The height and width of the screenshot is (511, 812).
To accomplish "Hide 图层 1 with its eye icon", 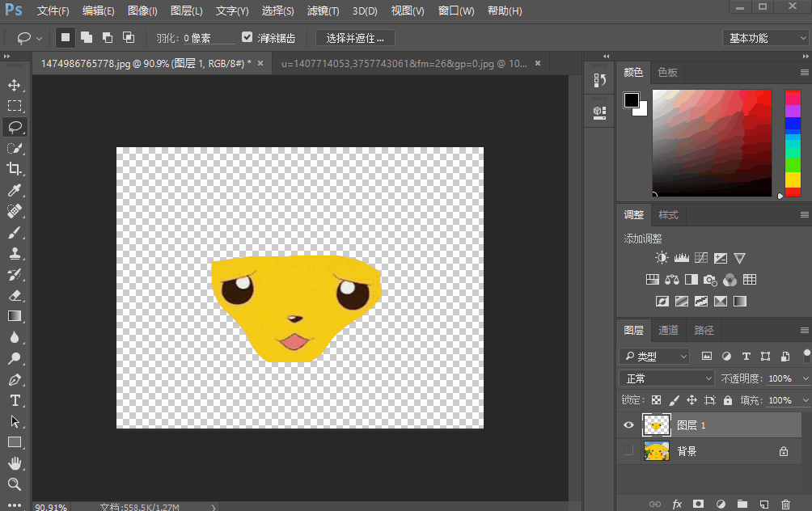I will tap(628, 425).
